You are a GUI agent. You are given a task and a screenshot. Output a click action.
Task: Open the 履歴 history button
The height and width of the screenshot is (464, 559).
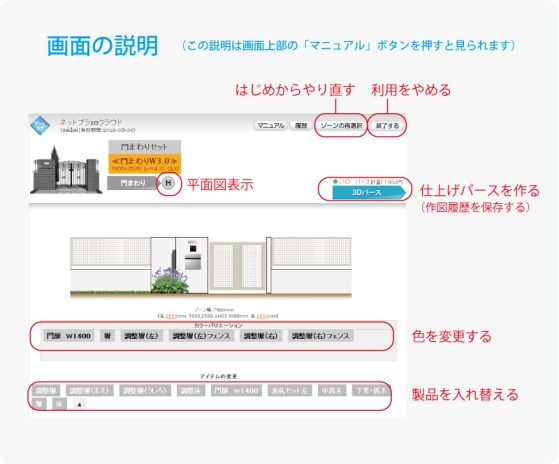click(301, 125)
